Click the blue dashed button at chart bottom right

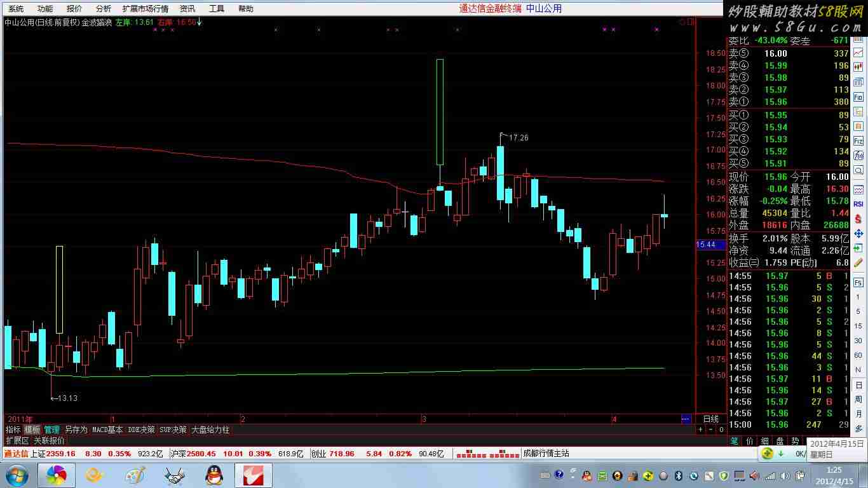pyautogui.click(x=686, y=419)
